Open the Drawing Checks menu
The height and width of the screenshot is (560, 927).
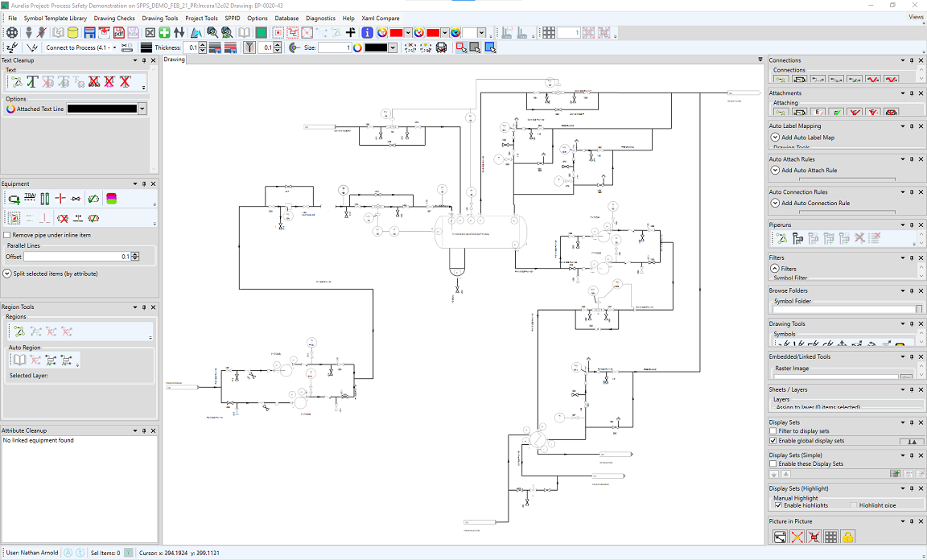114,18
